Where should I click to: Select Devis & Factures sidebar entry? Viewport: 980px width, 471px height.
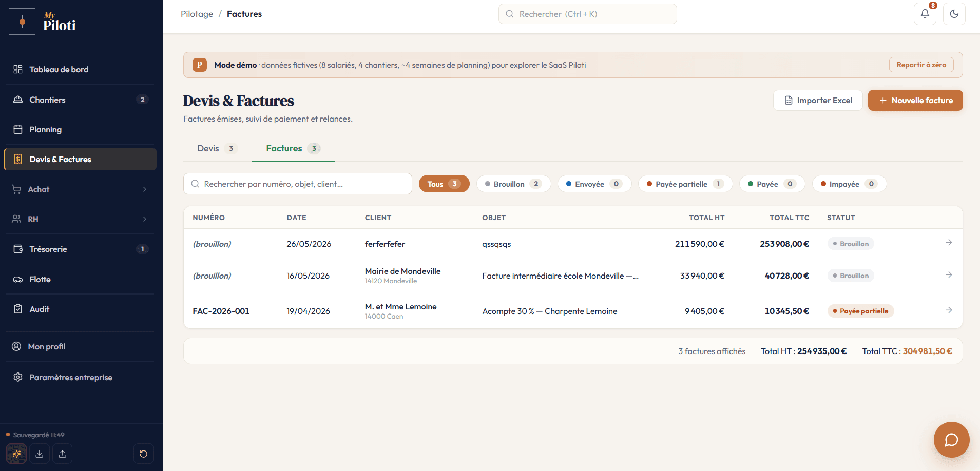pos(80,159)
